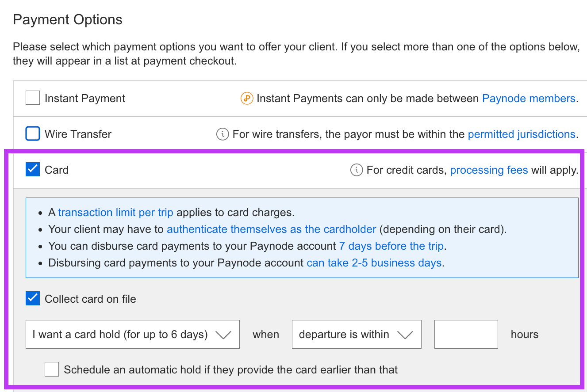
Task: Check Schedule an automatic hold option
Action: [x=52, y=369]
